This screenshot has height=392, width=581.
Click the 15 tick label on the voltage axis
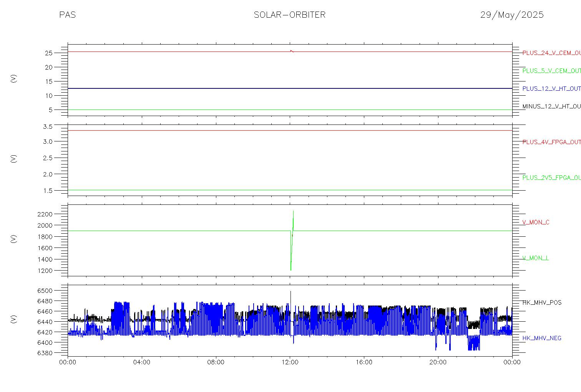[49, 81]
